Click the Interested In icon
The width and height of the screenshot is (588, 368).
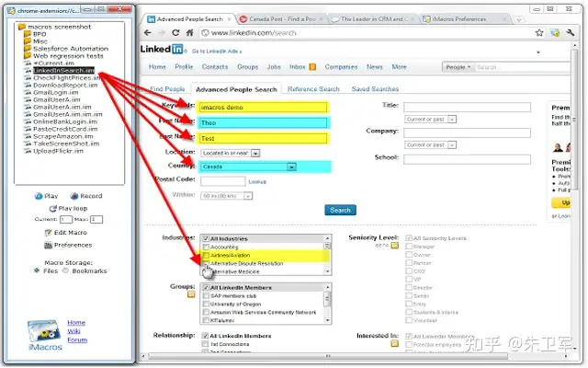[394, 343]
